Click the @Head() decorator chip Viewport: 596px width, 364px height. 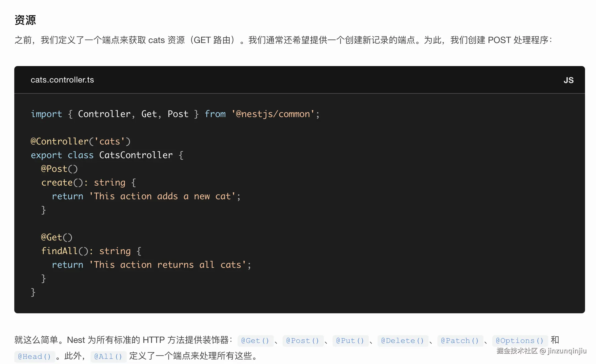coord(35,356)
